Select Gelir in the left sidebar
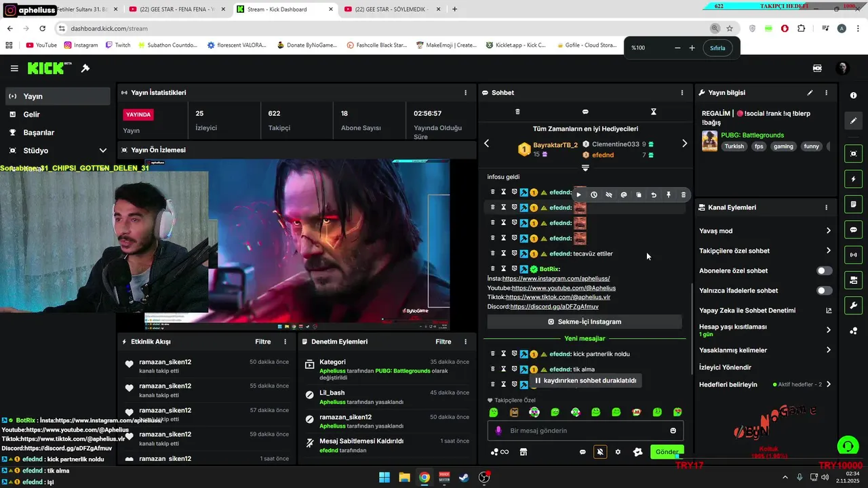The image size is (868, 488). click(x=58, y=115)
